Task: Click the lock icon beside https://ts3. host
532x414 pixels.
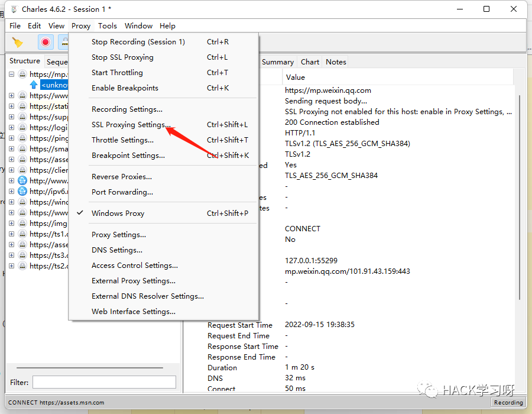Action: [22, 255]
